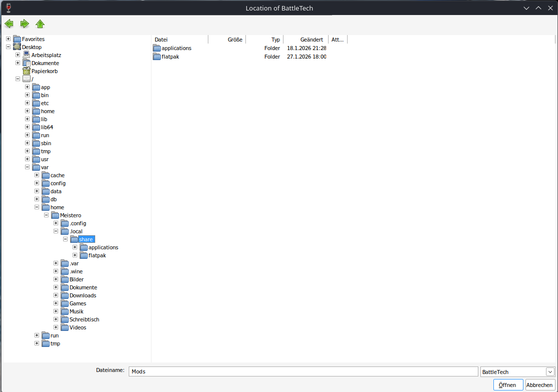Expand the Arbeitsplatz node
Viewport: 558px width, 392px height.
(18, 55)
